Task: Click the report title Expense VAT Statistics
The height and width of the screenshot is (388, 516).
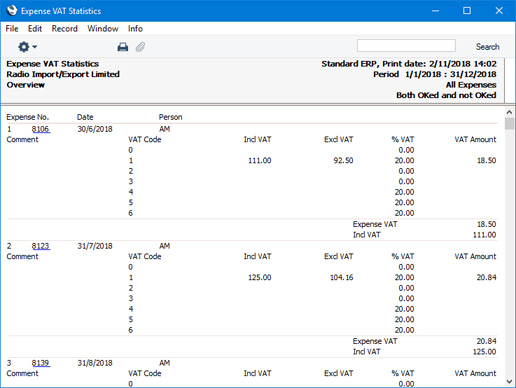Action: (x=53, y=64)
